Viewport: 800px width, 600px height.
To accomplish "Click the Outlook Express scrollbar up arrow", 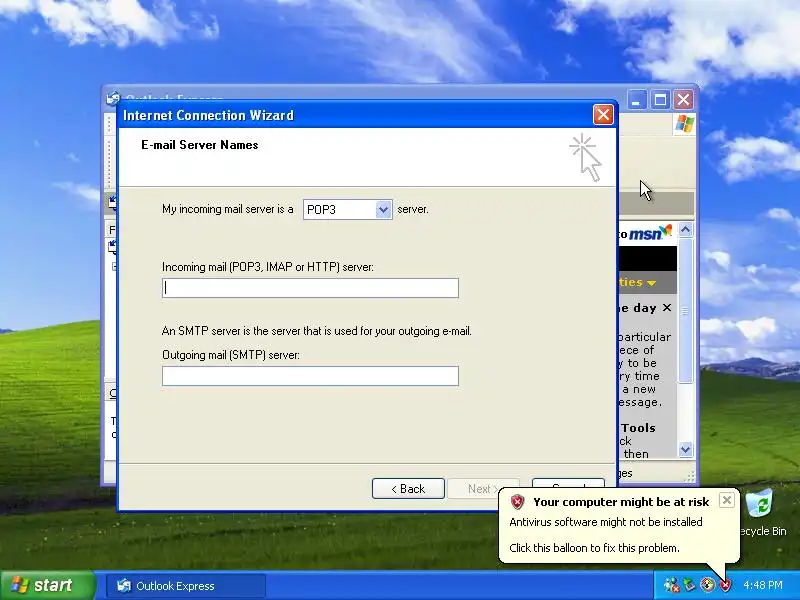I will pos(685,230).
